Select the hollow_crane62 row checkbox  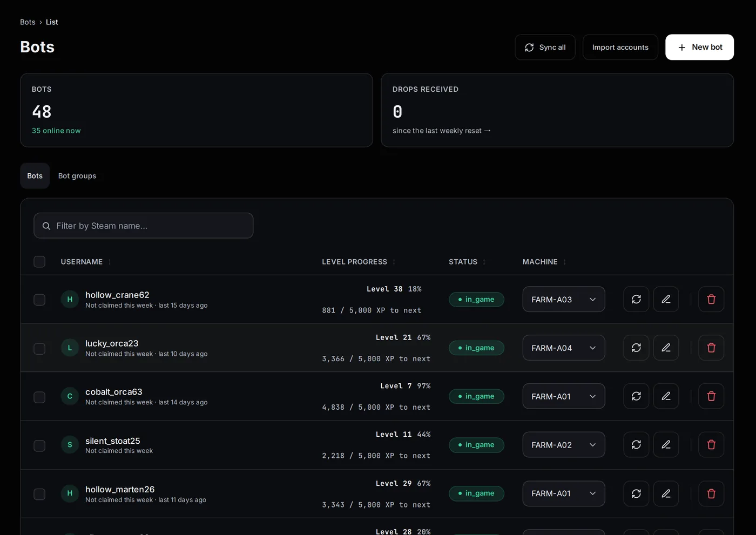tap(39, 300)
